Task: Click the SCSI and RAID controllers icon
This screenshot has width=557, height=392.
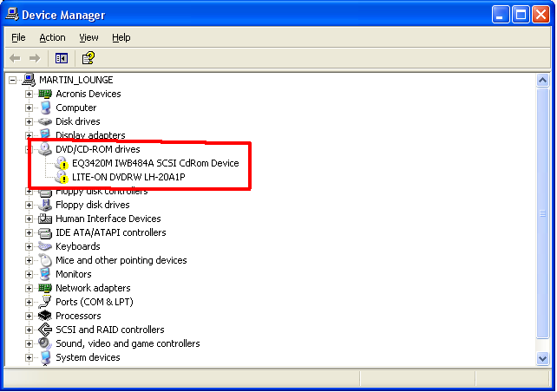Action: pyautogui.click(x=45, y=330)
